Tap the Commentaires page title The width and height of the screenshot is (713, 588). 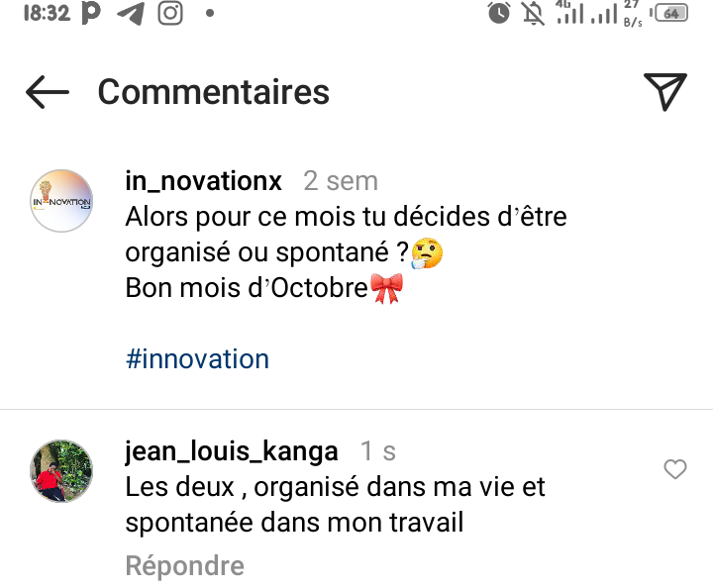coord(213,92)
